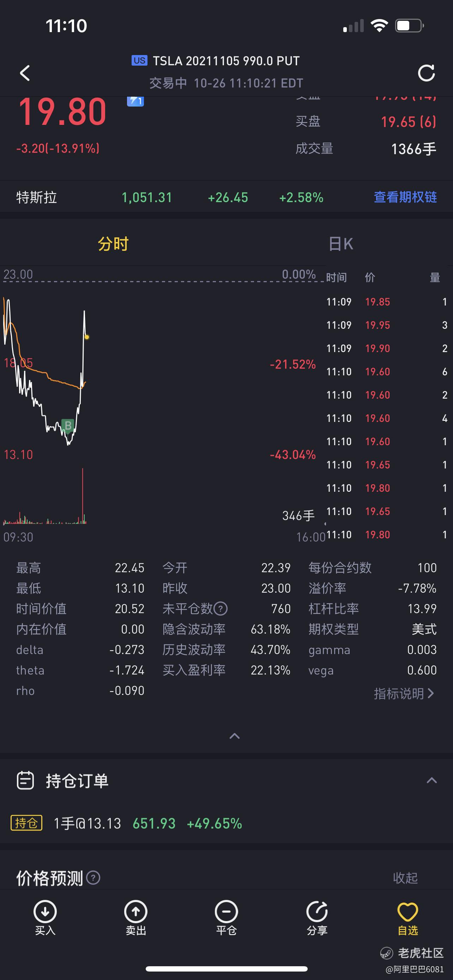Open the 特斯拉 underlying stock quote row
The width and height of the screenshot is (453, 980).
[x=226, y=197]
